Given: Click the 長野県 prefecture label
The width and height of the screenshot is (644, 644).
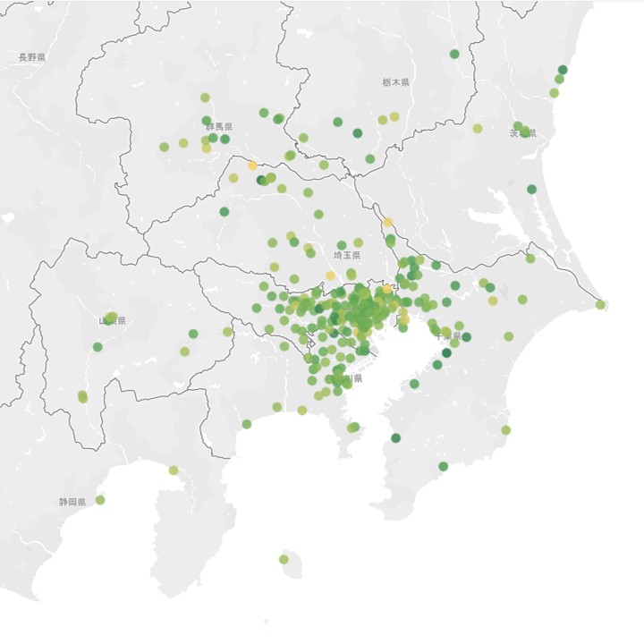Looking at the screenshot, I should pyautogui.click(x=31, y=57).
